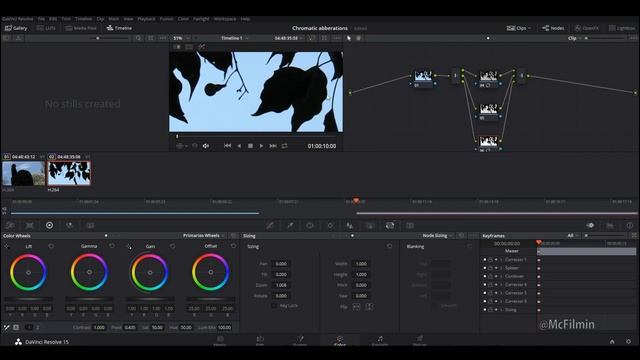640x360 pixels.
Task: Reset the Sizing parameters
Action: 389,246
